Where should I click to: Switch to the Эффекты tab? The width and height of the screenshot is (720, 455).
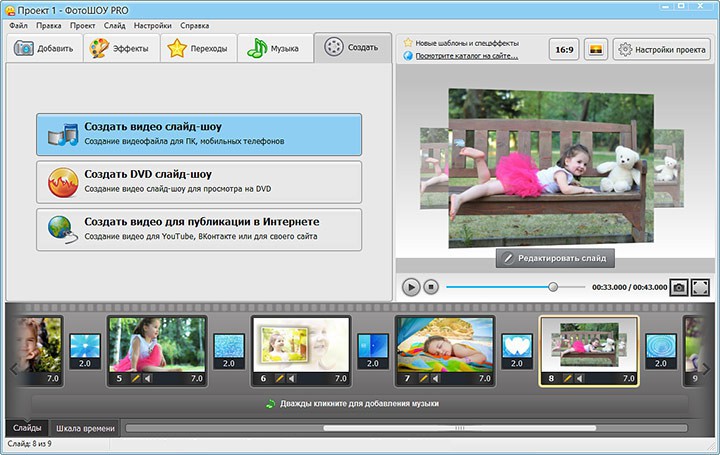click(121, 48)
